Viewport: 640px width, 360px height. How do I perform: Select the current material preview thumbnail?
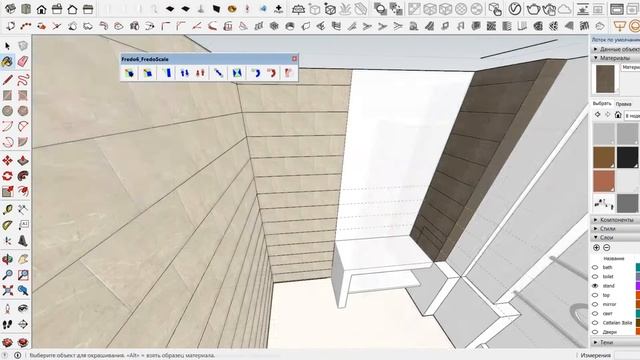605,79
